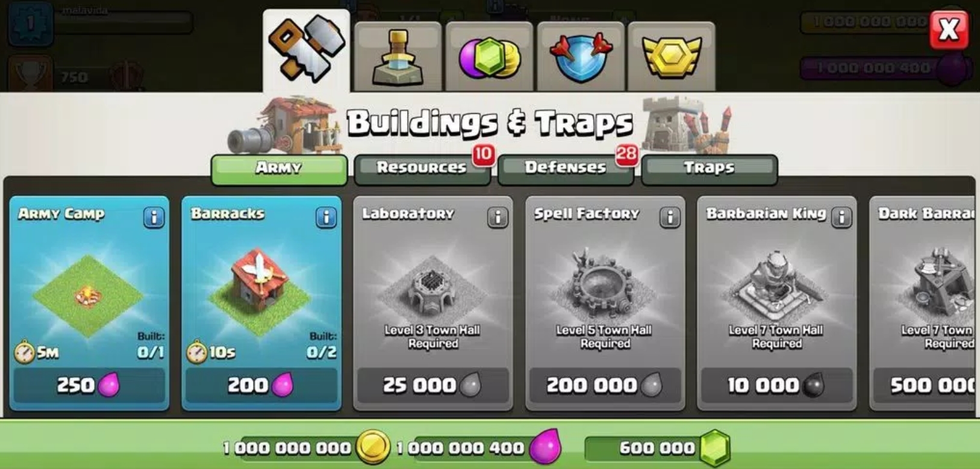Viewport: 980px width, 469px height.
Task: Select the partially visible Dark Barracks card
Action: [923, 303]
